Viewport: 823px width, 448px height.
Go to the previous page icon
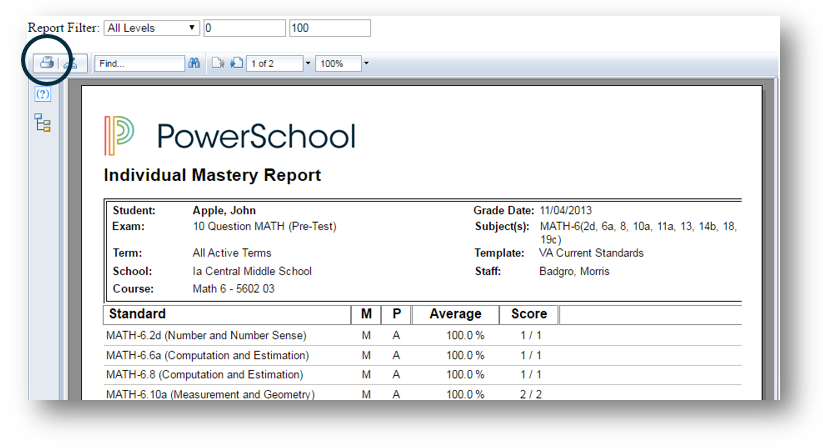click(218, 63)
